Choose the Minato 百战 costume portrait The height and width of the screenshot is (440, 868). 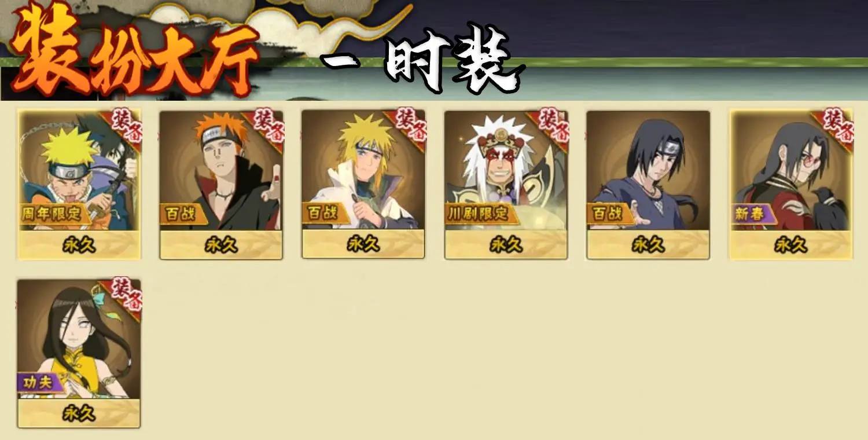[363, 184]
